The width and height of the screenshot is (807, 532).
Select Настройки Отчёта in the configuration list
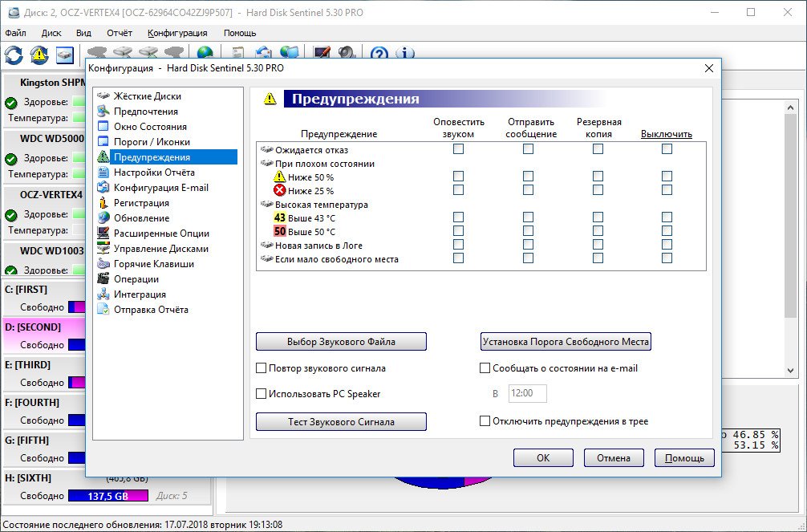pos(154,173)
